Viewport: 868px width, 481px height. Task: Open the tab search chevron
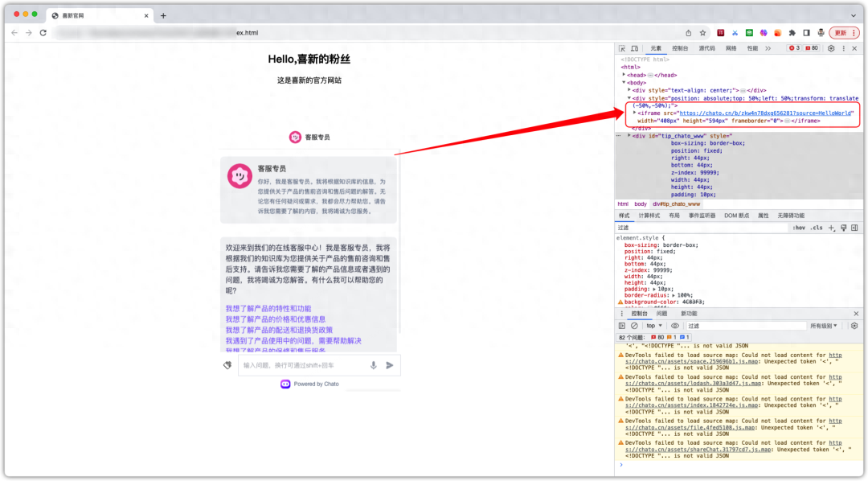click(853, 15)
